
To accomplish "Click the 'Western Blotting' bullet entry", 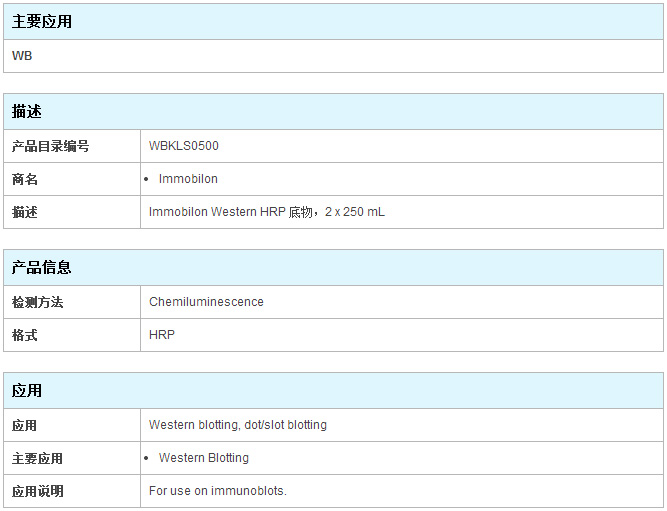I will tap(203, 457).
